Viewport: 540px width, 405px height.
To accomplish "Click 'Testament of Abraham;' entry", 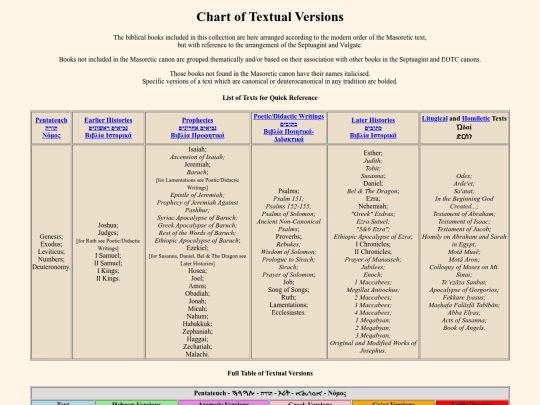I will click(x=464, y=214).
